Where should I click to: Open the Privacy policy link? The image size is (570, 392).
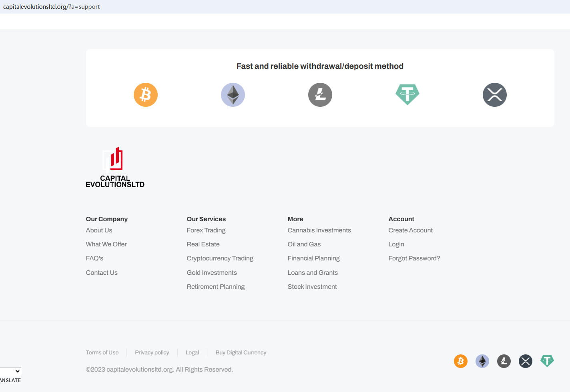tap(152, 352)
